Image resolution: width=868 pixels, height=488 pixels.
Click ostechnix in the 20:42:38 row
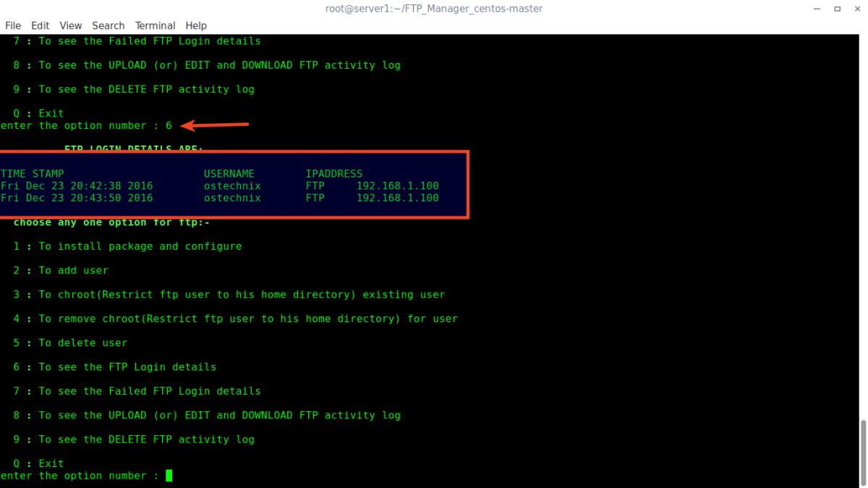pyautogui.click(x=232, y=185)
